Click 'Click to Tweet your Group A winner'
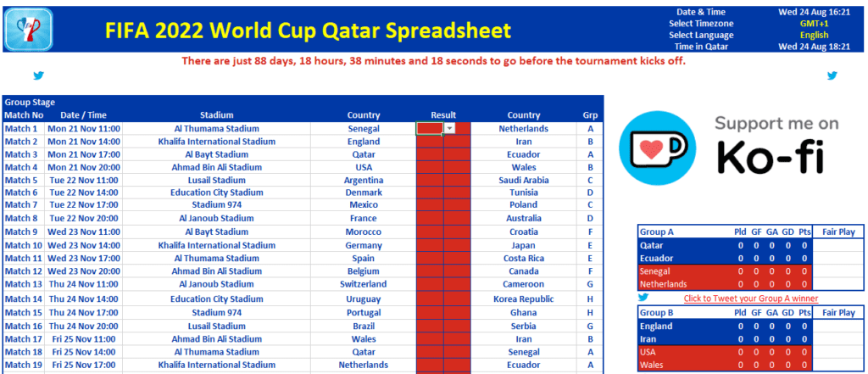The image size is (868, 374). click(x=739, y=299)
